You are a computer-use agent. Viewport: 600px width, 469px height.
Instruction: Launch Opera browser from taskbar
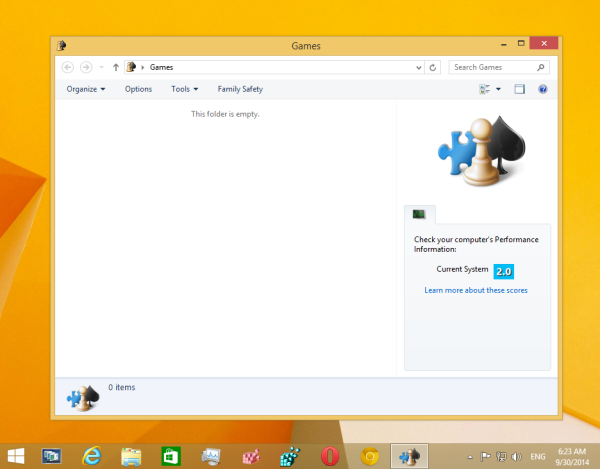[330, 456]
